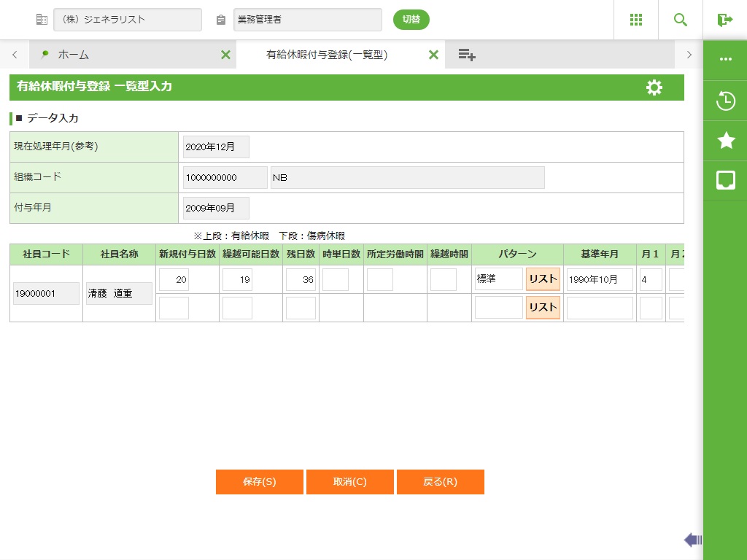747x560 pixels.
Task: Open the inbox tray icon in sidebar
Action: coord(725,180)
